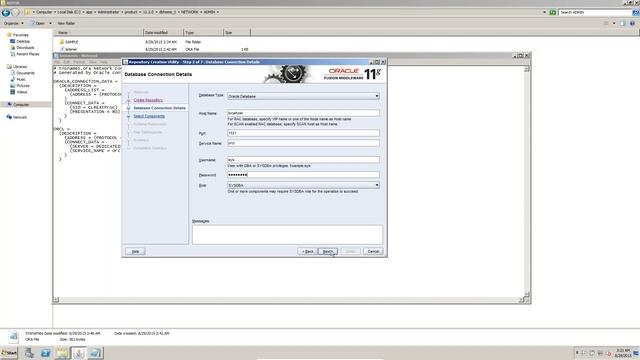Click the Back button in the wizard
The image size is (640, 360).
pyautogui.click(x=307, y=251)
